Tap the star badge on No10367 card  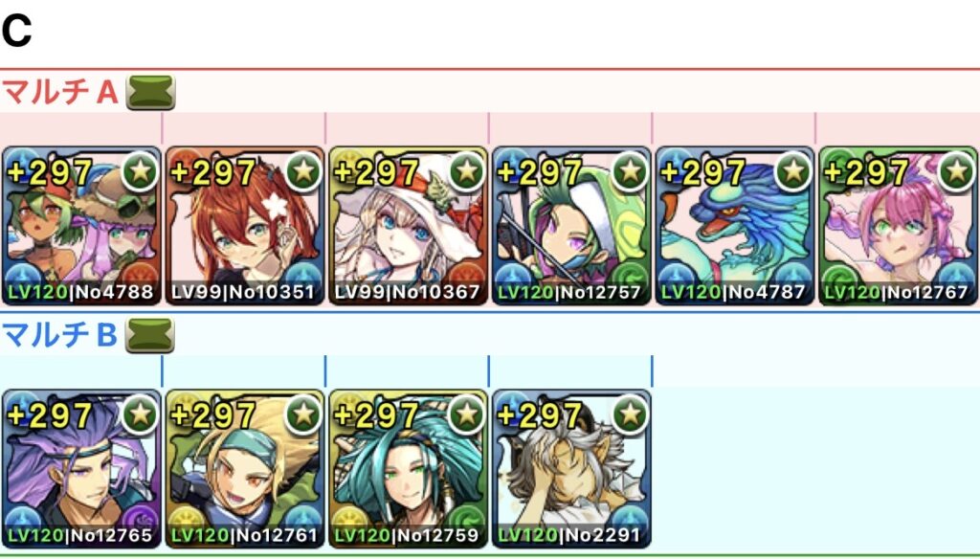tap(467, 170)
